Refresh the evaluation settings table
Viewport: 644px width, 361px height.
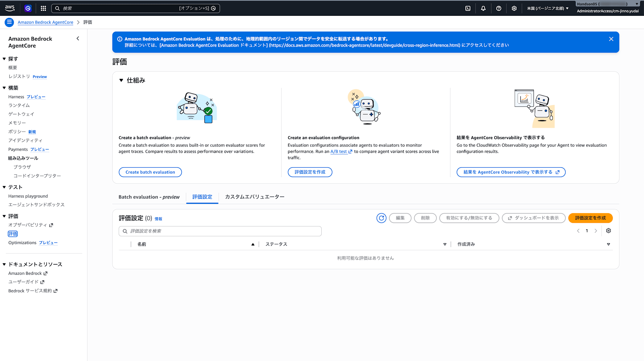(x=381, y=218)
